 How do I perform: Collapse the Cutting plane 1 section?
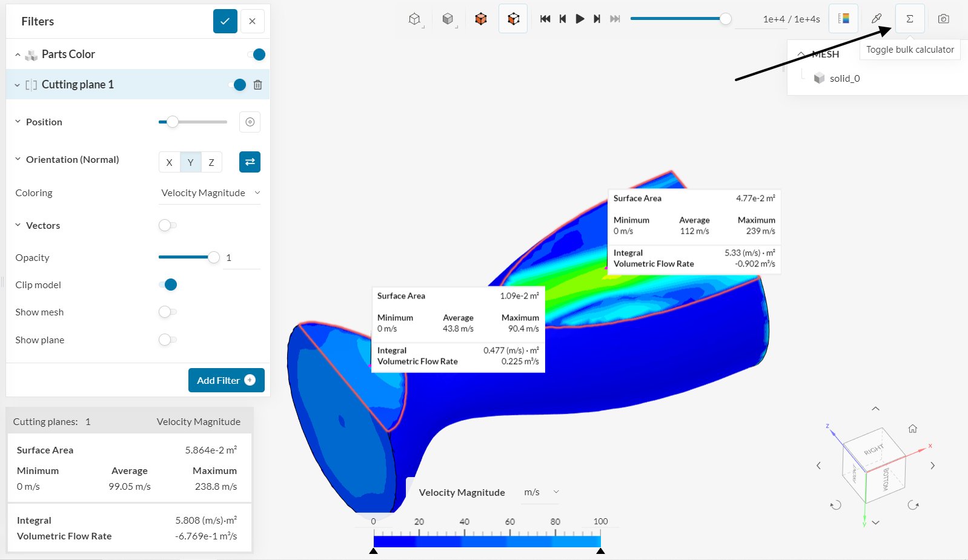click(x=17, y=85)
